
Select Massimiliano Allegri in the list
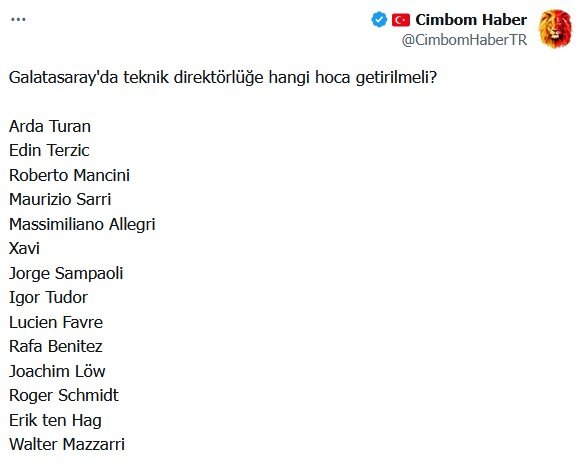(x=82, y=224)
